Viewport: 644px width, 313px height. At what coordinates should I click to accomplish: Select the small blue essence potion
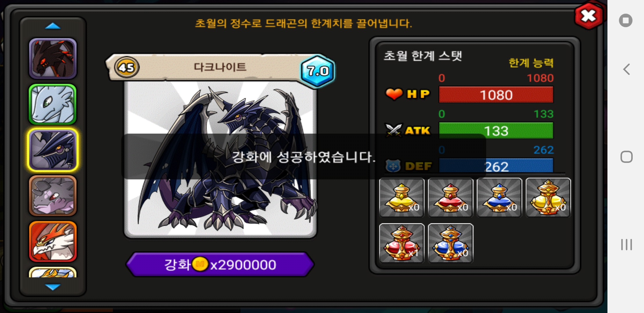click(499, 198)
